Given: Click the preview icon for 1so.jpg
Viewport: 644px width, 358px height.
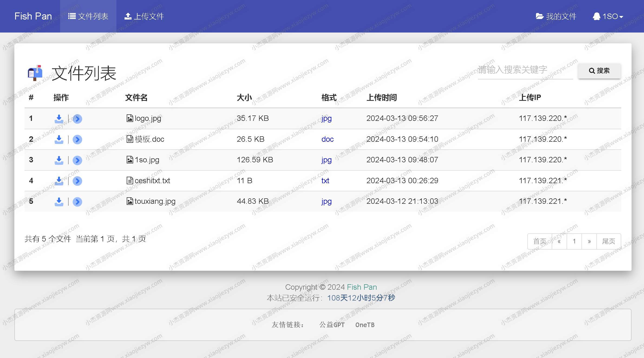Looking at the screenshot, I should 77,160.
